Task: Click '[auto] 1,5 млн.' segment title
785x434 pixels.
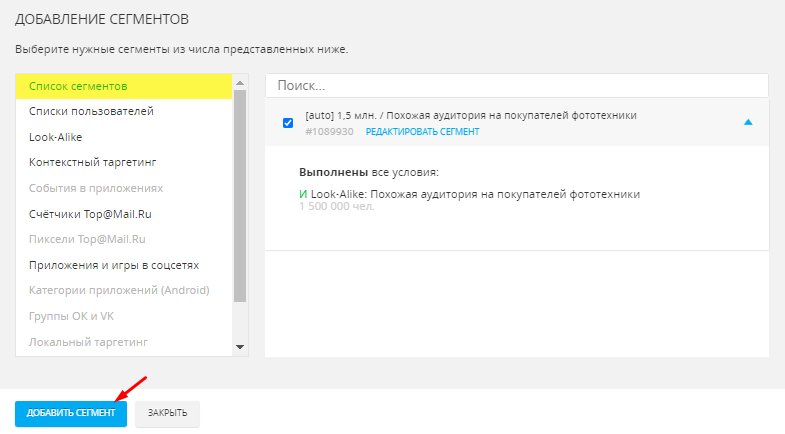Action: pyautogui.click(x=471, y=116)
